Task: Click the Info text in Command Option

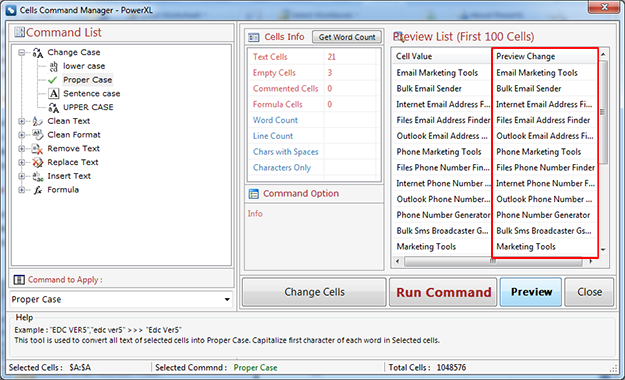Action: (x=255, y=214)
